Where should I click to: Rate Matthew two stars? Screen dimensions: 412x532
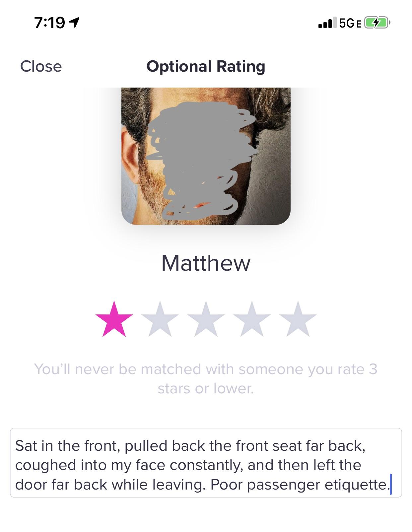(x=160, y=319)
